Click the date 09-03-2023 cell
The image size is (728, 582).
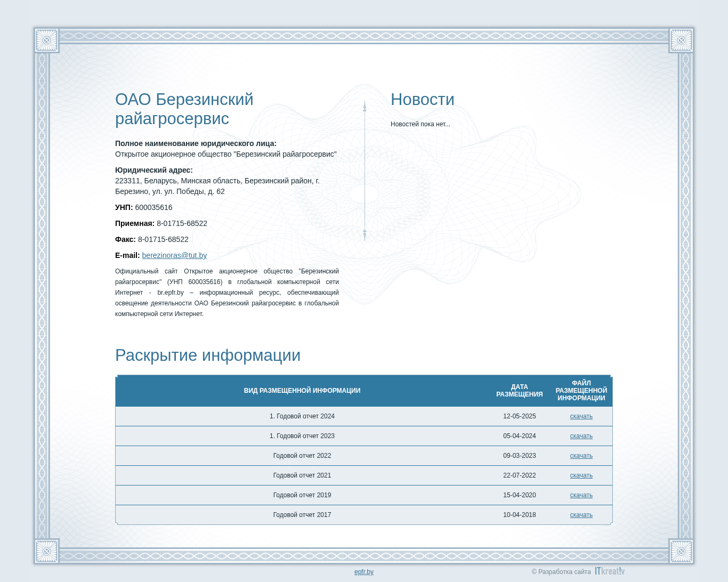pos(520,456)
